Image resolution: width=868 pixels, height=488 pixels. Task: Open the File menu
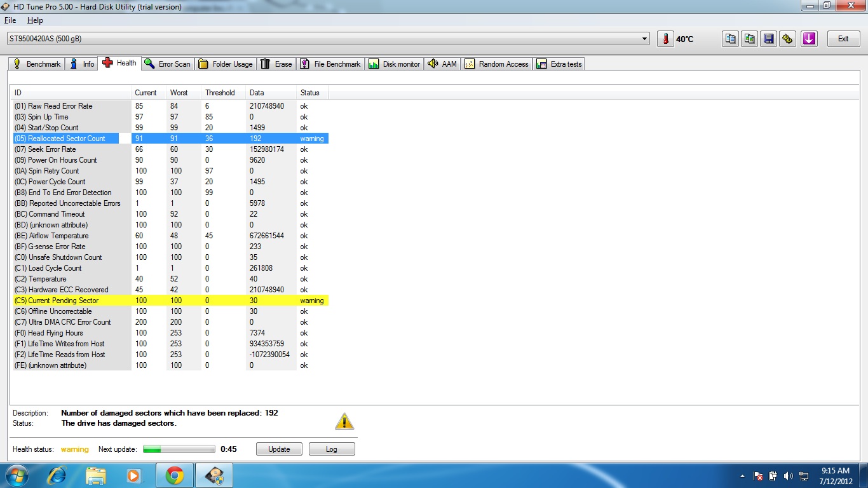[x=10, y=20]
